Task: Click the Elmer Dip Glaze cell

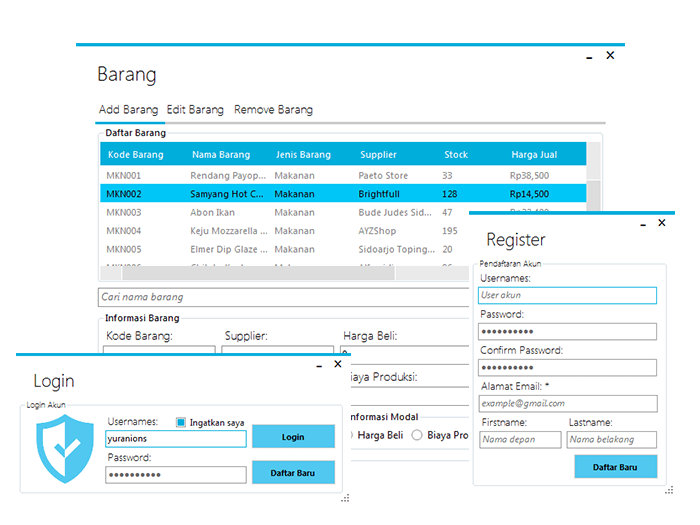Action: (229, 249)
